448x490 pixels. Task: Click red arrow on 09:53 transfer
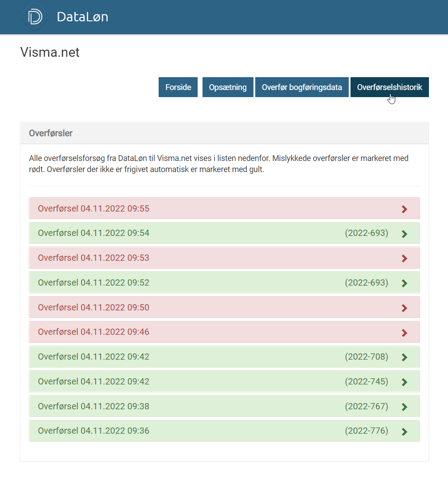pos(404,258)
